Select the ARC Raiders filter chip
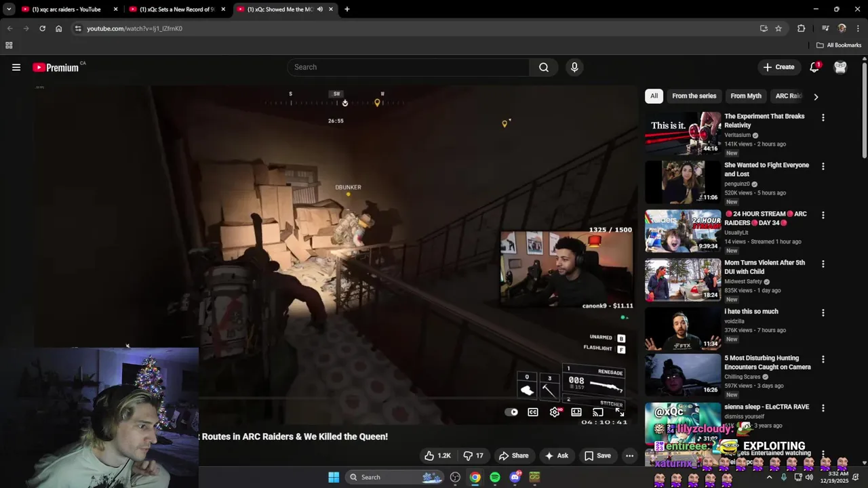The width and height of the screenshot is (868, 488). click(788, 96)
